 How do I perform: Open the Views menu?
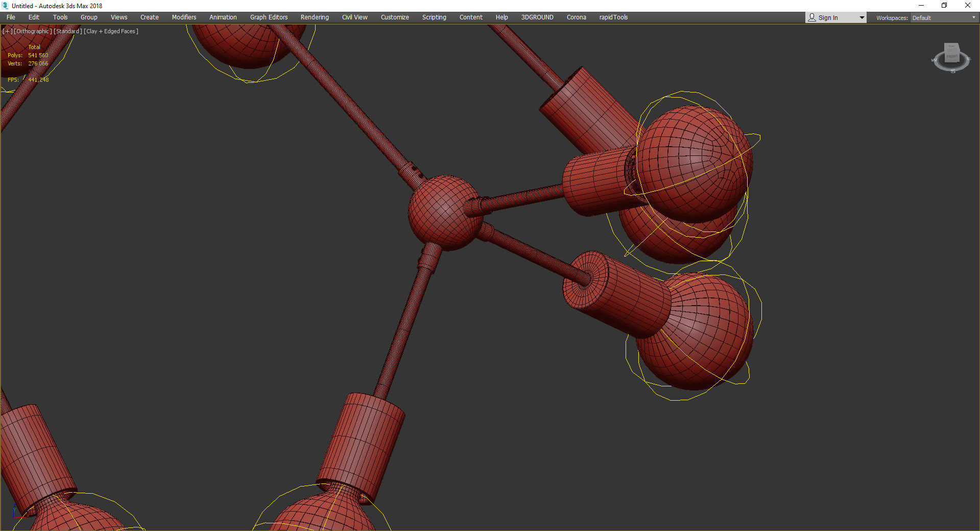coord(119,17)
